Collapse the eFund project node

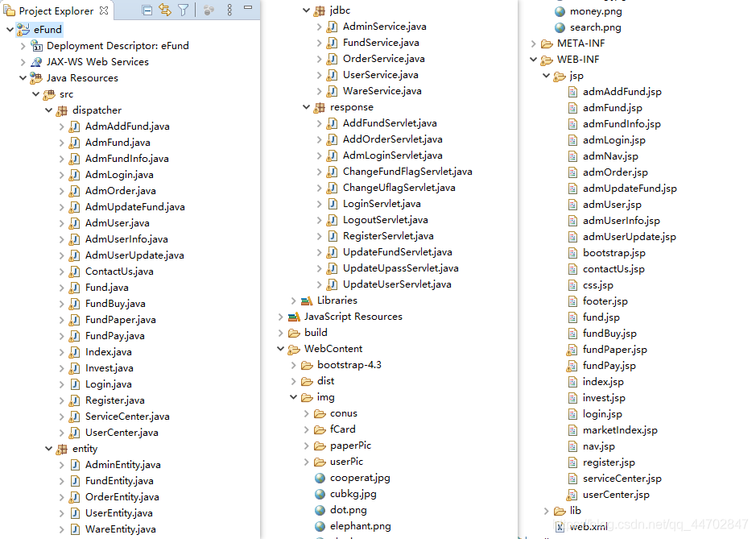pos(10,30)
